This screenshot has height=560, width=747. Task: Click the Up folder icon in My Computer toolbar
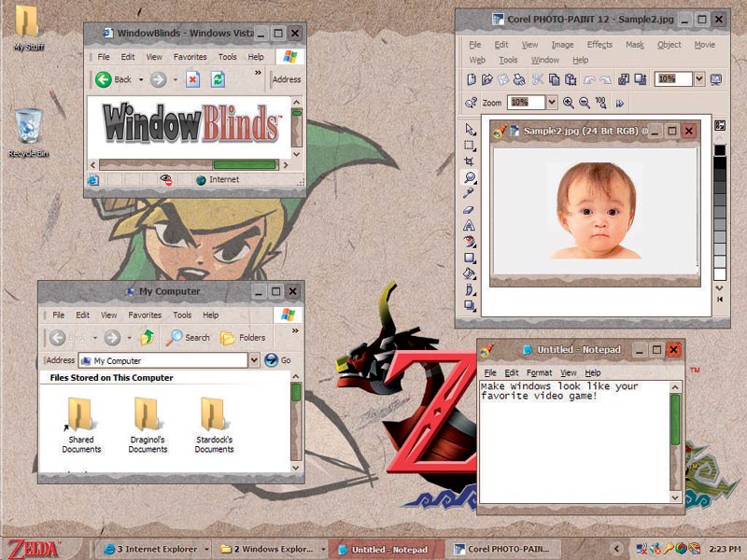click(x=148, y=338)
